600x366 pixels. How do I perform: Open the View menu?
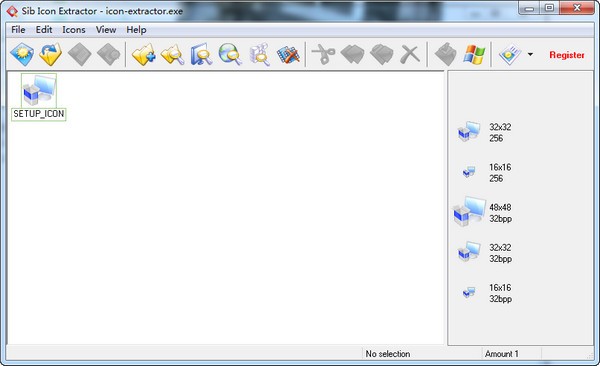click(x=106, y=30)
